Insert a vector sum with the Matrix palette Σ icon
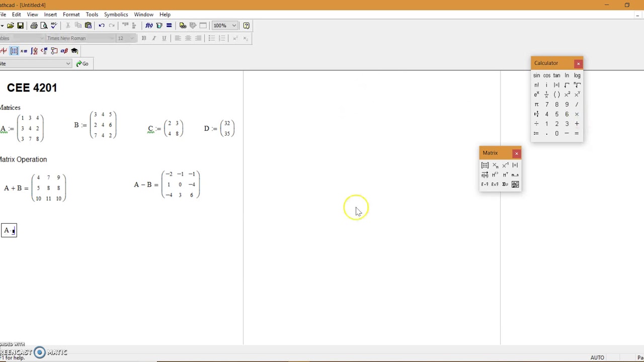 505,185
